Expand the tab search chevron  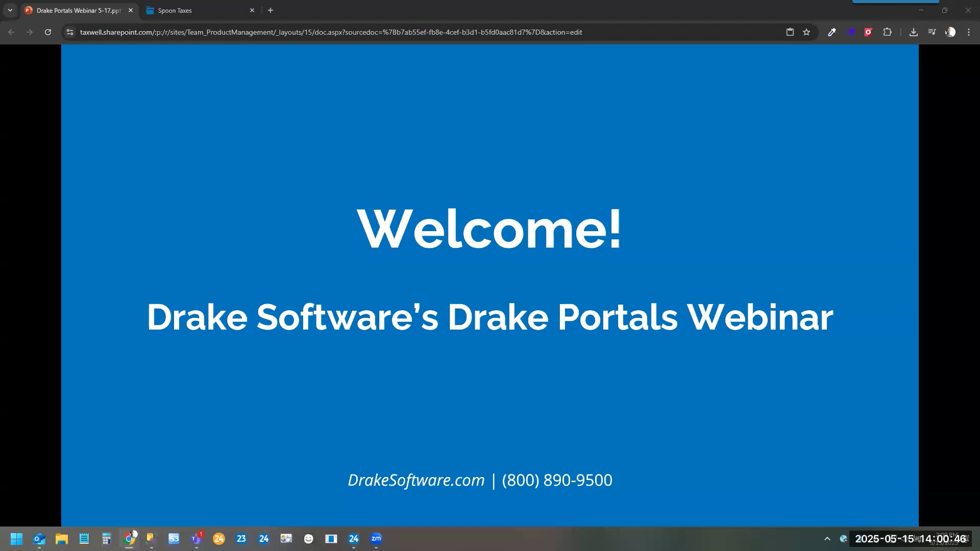tap(10, 10)
